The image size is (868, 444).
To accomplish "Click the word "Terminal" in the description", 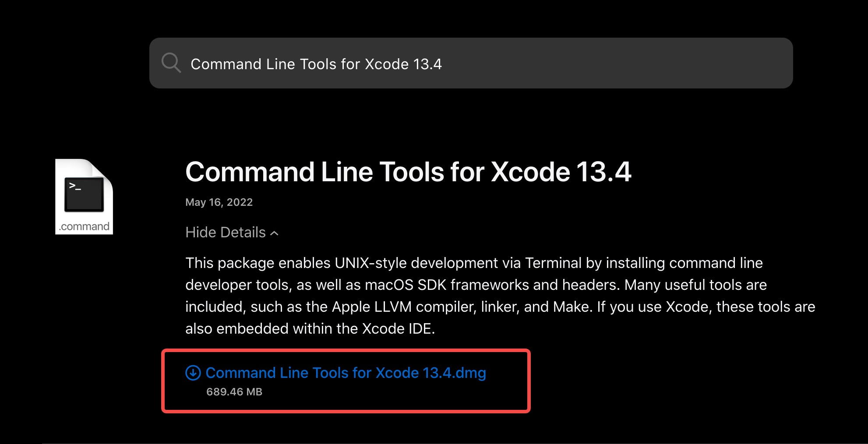I will pyautogui.click(x=553, y=263).
